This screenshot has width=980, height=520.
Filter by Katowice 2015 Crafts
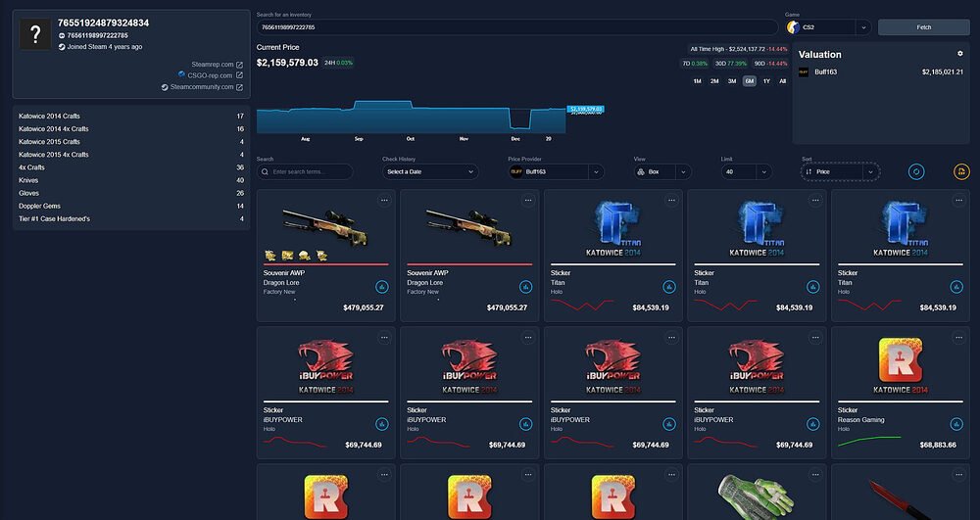point(131,142)
